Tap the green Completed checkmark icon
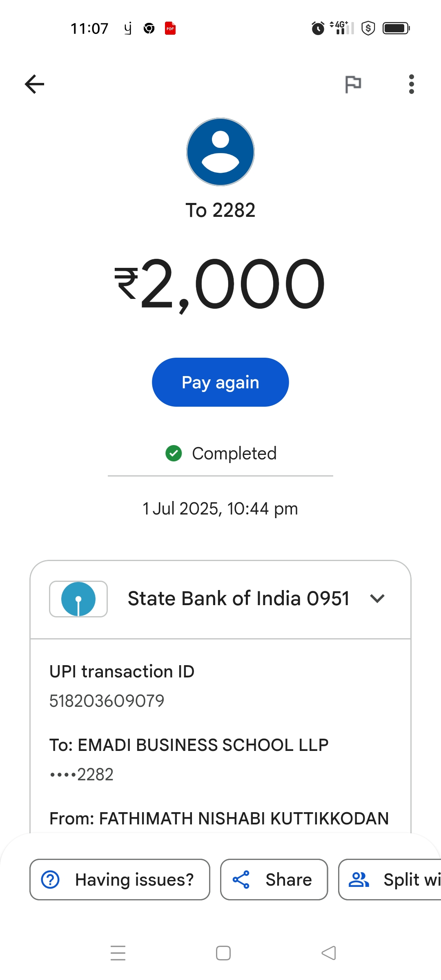This screenshot has height=980, width=441. [x=174, y=453]
